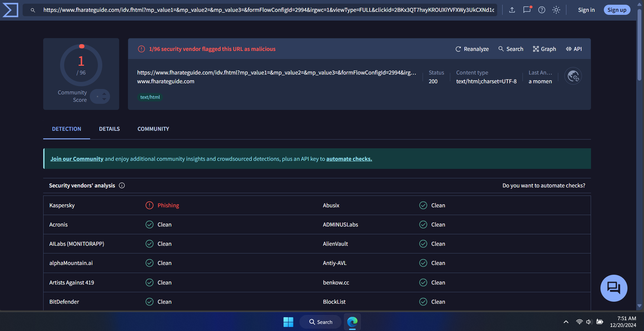This screenshot has width=644, height=331.
Task: Click the Phishing result text
Action: point(168,205)
